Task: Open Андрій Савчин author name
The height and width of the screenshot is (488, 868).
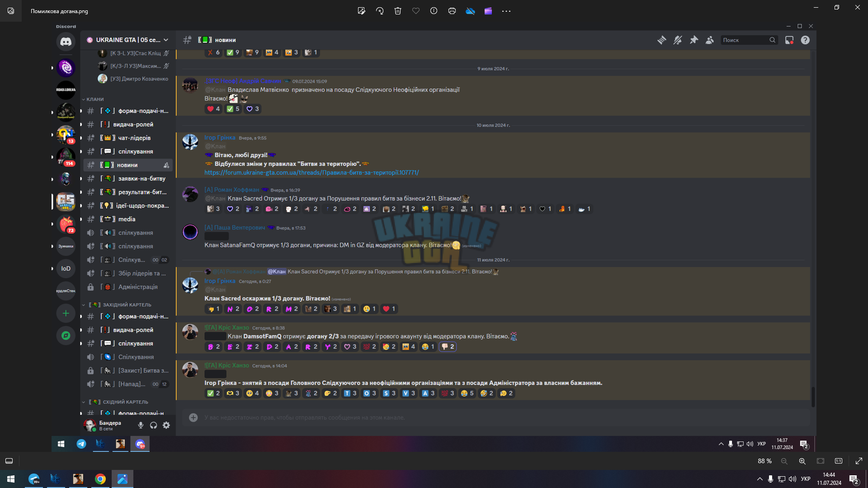Action: point(243,81)
